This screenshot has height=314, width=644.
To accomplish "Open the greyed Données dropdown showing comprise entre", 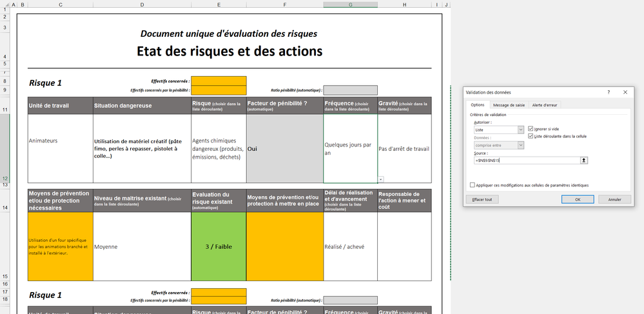I will (521, 145).
